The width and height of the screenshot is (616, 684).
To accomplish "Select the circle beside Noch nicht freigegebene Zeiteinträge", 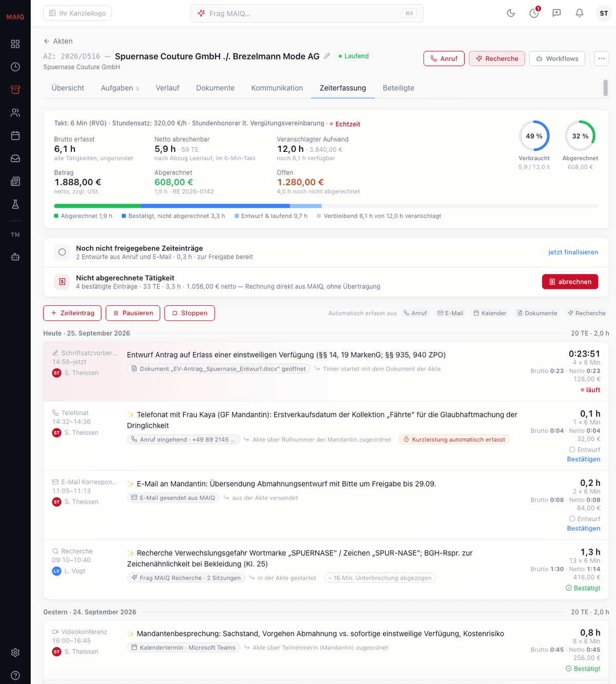I will point(62,252).
